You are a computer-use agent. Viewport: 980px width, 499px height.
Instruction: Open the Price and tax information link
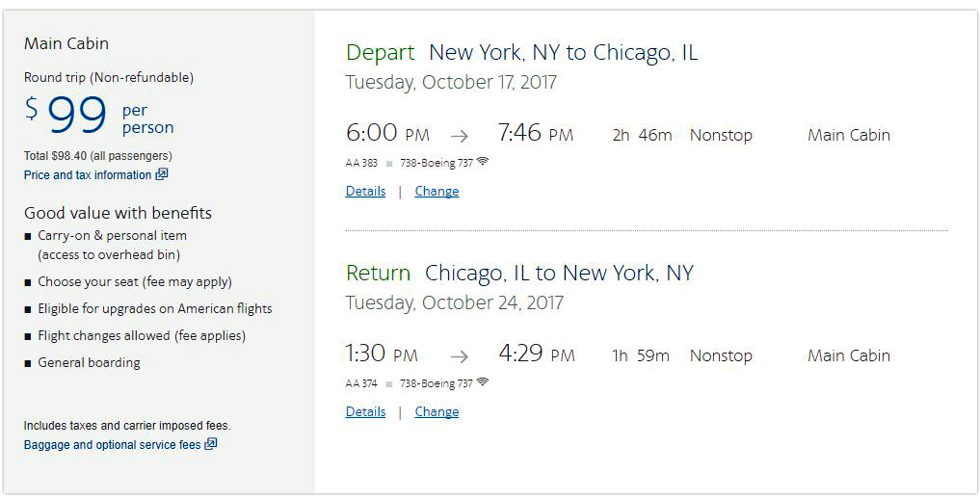[x=88, y=175]
